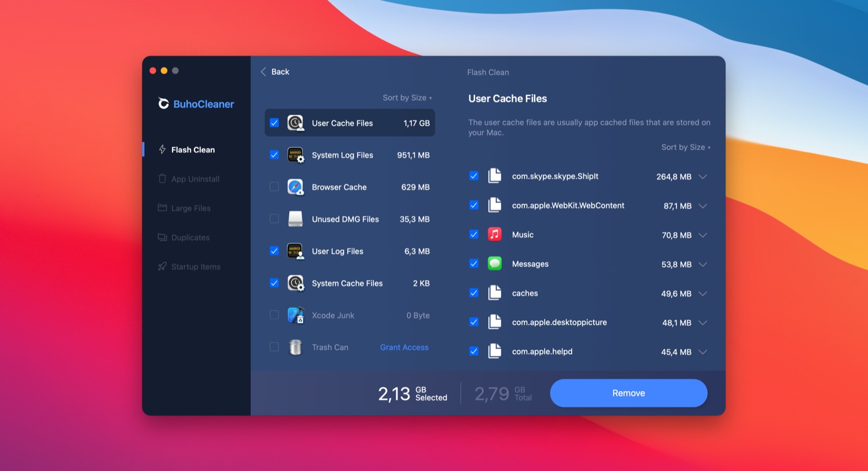Screen dimensions: 868x471
Task: Uncheck the com.apple.desktoppicture checkbox
Action: pos(474,322)
